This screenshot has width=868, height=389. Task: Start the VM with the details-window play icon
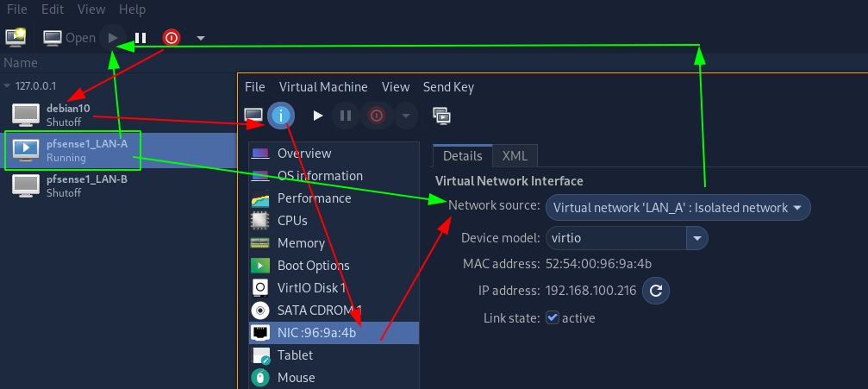[318, 116]
